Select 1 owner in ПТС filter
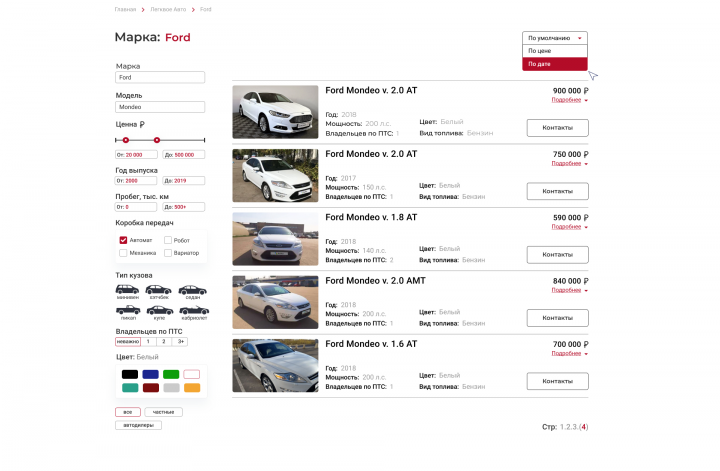The width and height of the screenshot is (720, 471). tap(148, 342)
